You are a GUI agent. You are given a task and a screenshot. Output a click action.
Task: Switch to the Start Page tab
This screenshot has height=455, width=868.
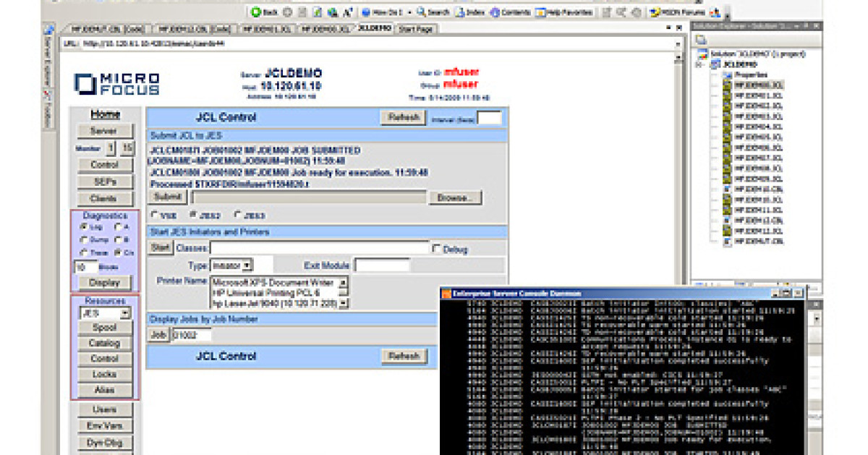[417, 29]
